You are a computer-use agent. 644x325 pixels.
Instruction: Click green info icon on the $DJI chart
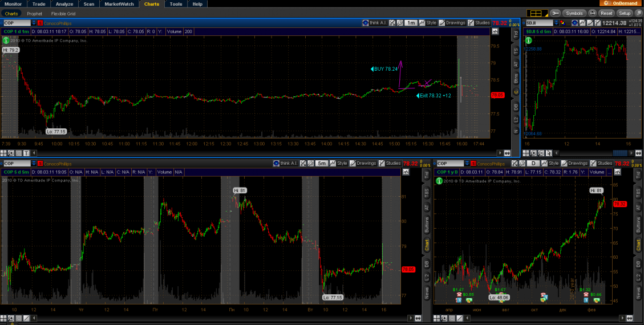coord(528,40)
